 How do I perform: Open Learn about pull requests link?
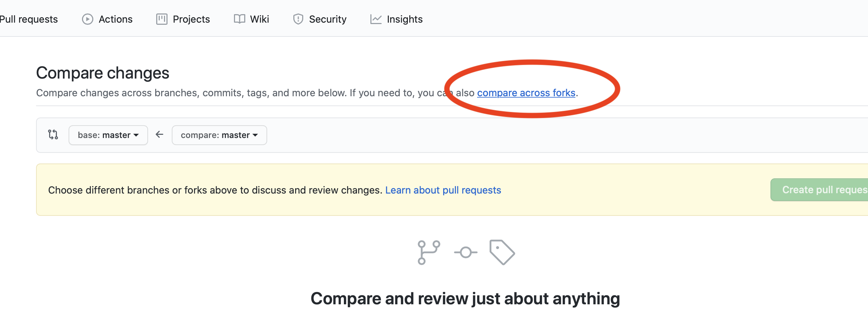point(443,190)
